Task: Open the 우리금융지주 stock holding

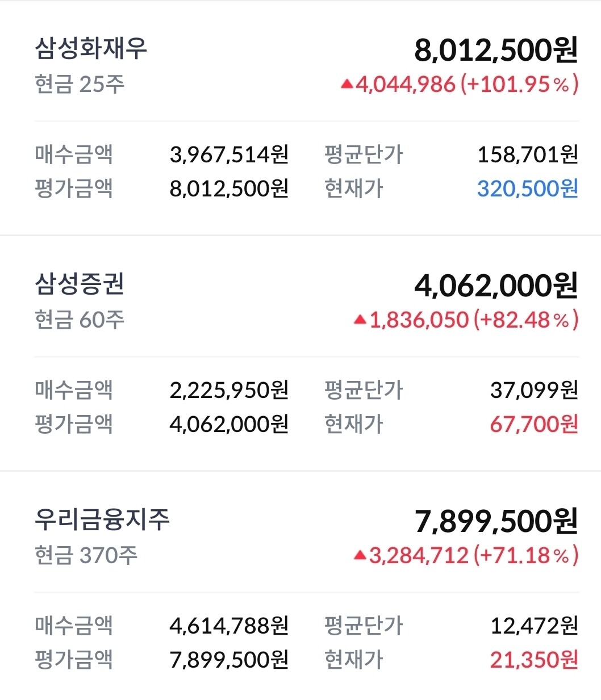Action: click(102, 519)
